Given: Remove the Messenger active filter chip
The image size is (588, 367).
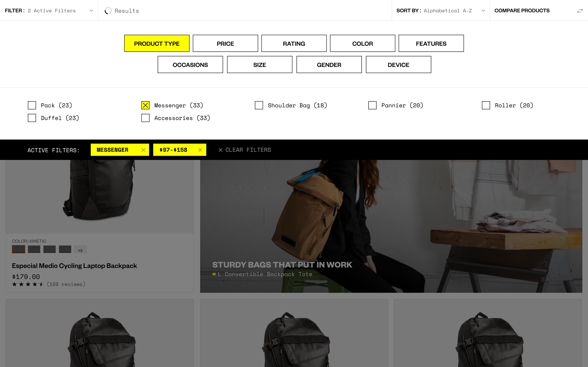Looking at the screenshot, I should click(x=143, y=150).
